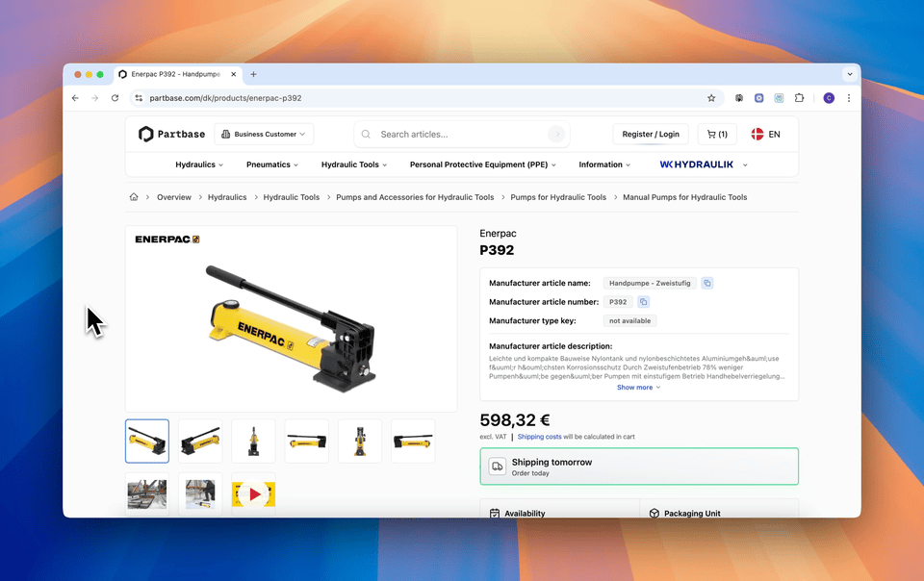This screenshot has height=581, width=924.
Task: Go back with the browser back arrow
Action: pos(75,98)
